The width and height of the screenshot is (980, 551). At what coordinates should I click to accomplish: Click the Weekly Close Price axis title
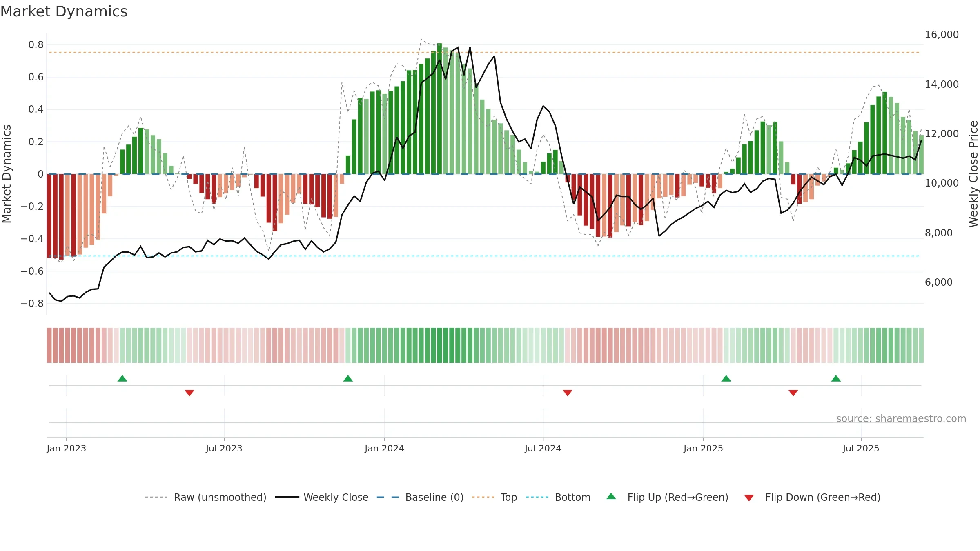click(x=973, y=174)
